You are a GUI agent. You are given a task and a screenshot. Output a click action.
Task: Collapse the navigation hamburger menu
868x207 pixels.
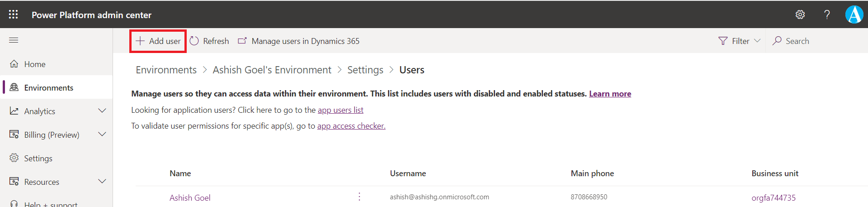tap(14, 40)
